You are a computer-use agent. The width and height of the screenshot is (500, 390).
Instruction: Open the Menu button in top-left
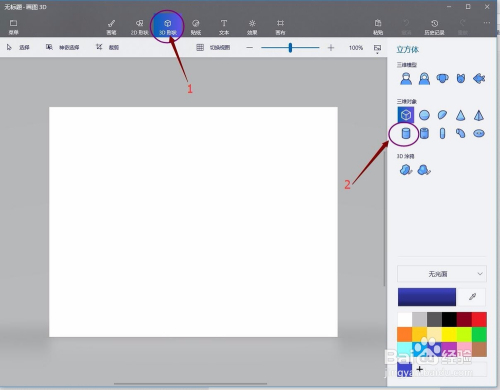pos(13,27)
